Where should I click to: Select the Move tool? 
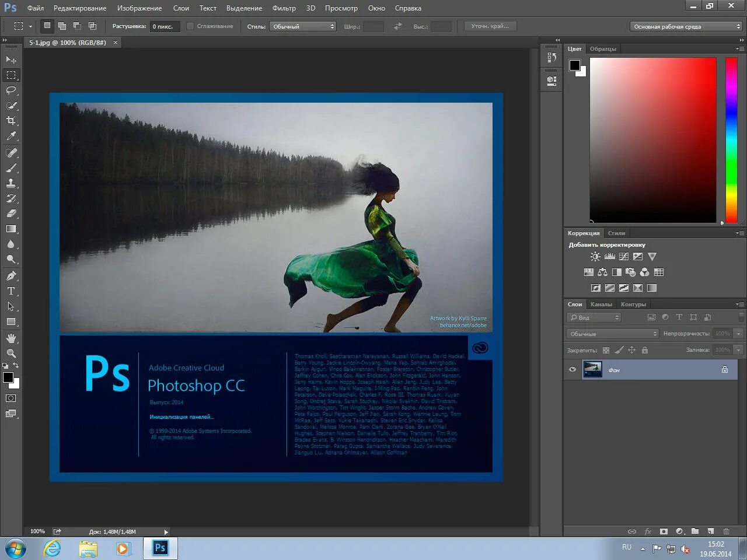click(x=11, y=60)
